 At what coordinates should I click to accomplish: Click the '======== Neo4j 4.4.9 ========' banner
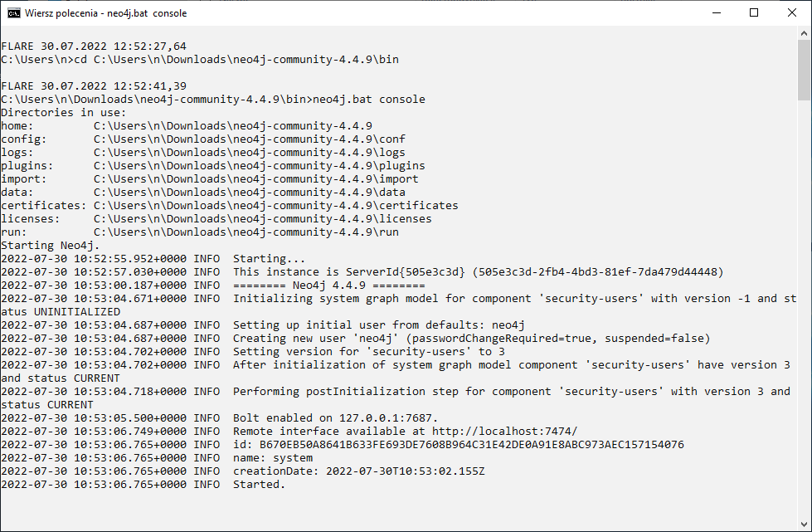click(328, 285)
